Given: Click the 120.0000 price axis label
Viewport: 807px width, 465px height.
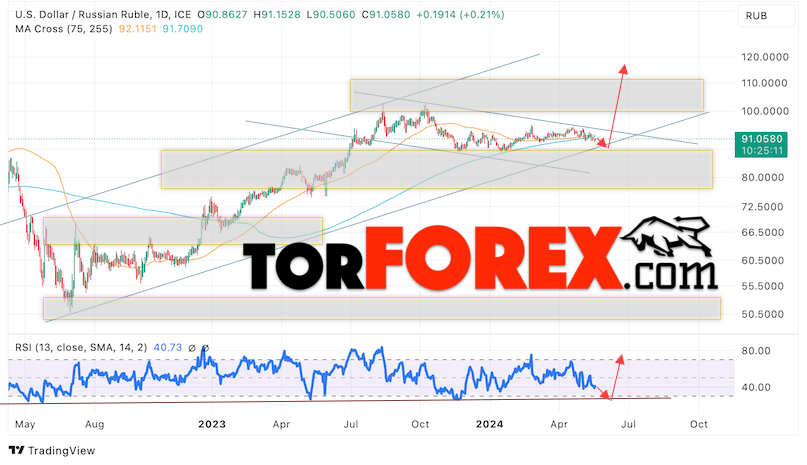Looking at the screenshot, I should pyautogui.click(x=765, y=57).
